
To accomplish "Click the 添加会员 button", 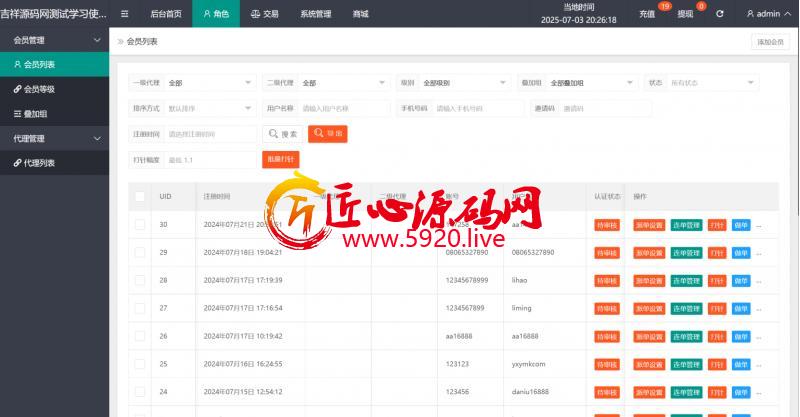I will [770, 42].
